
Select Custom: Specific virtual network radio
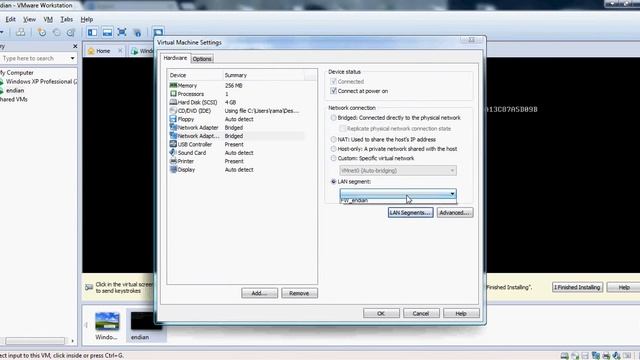coord(333,158)
